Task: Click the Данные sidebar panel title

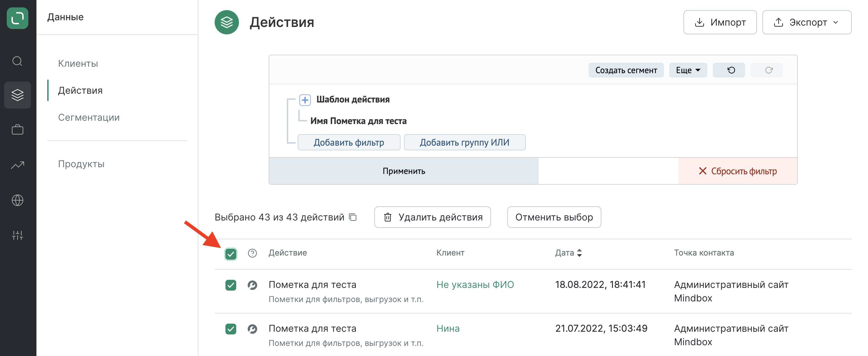Action: 65,17
